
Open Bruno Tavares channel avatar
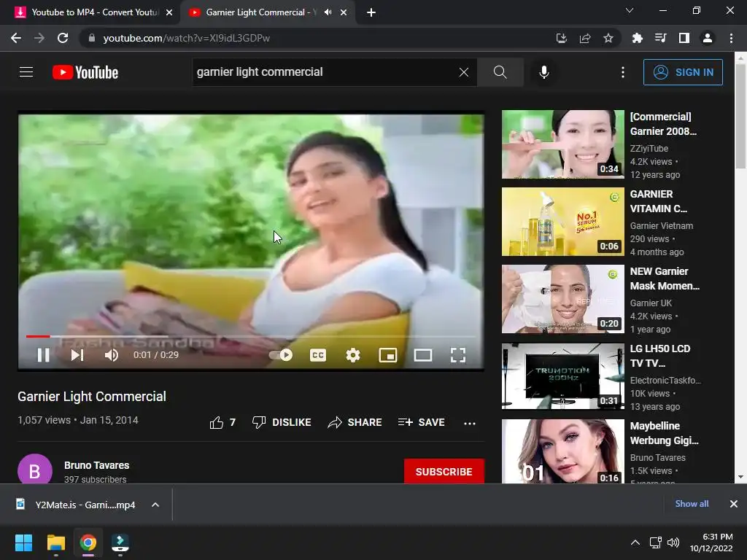pos(35,470)
